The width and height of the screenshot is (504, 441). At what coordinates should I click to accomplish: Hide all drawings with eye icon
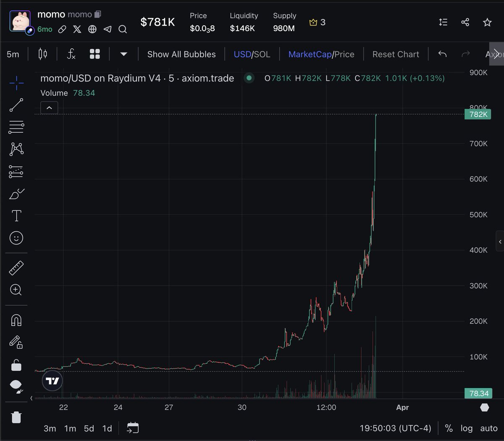tap(16, 386)
